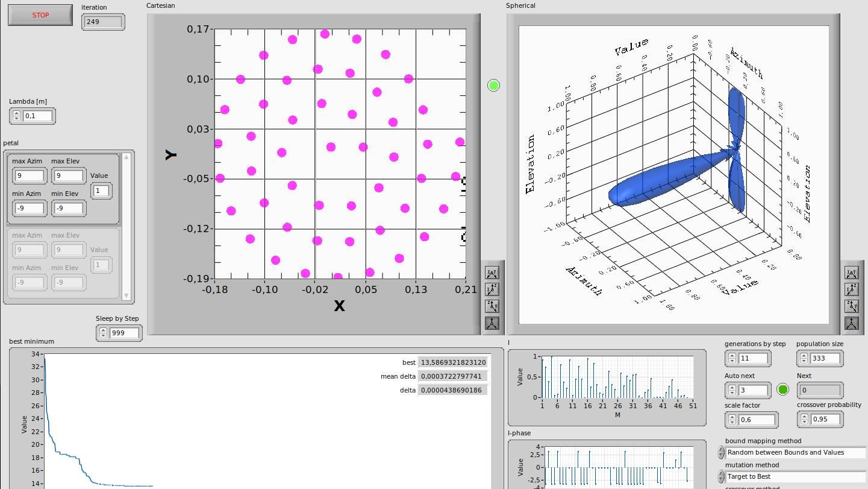Click active petal Value field showing 1

click(101, 191)
